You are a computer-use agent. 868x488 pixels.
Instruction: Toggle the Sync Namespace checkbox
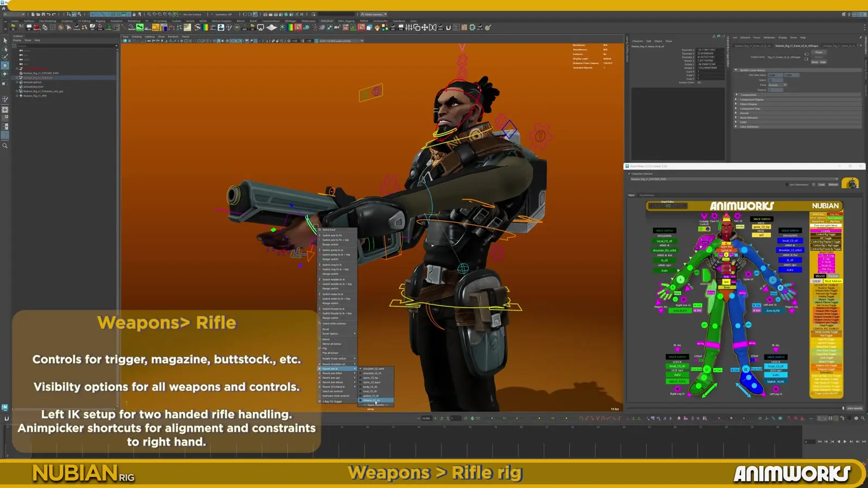point(787,184)
